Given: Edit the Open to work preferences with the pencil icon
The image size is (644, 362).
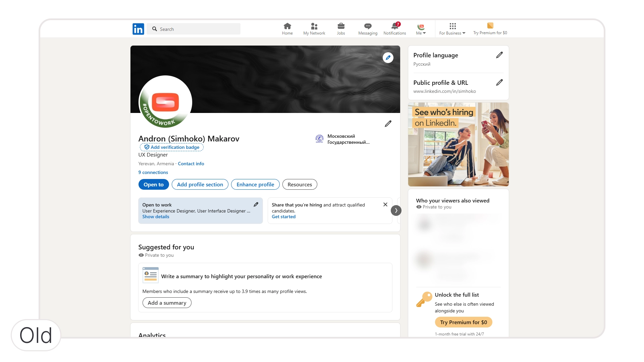Looking at the screenshot, I should coord(256,204).
